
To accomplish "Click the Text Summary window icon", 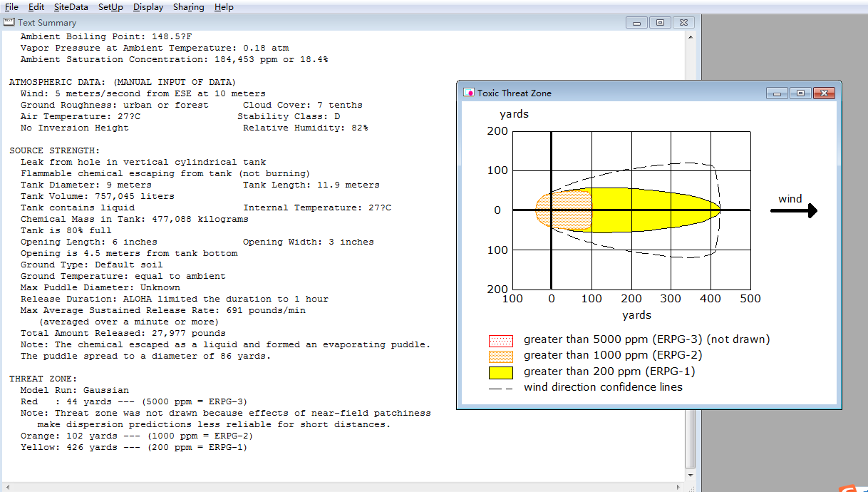I will pos(9,23).
